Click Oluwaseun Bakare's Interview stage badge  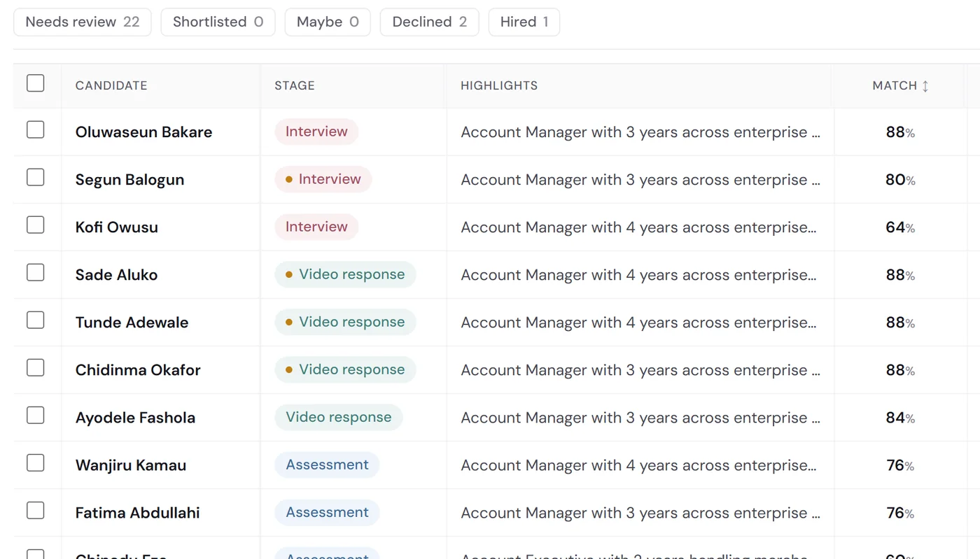pos(316,132)
